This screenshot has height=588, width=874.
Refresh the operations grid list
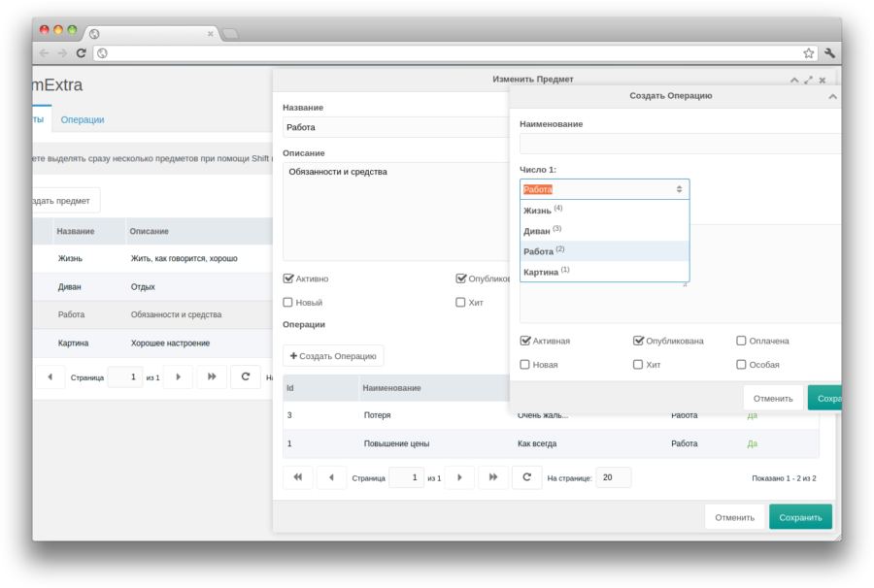(x=526, y=477)
